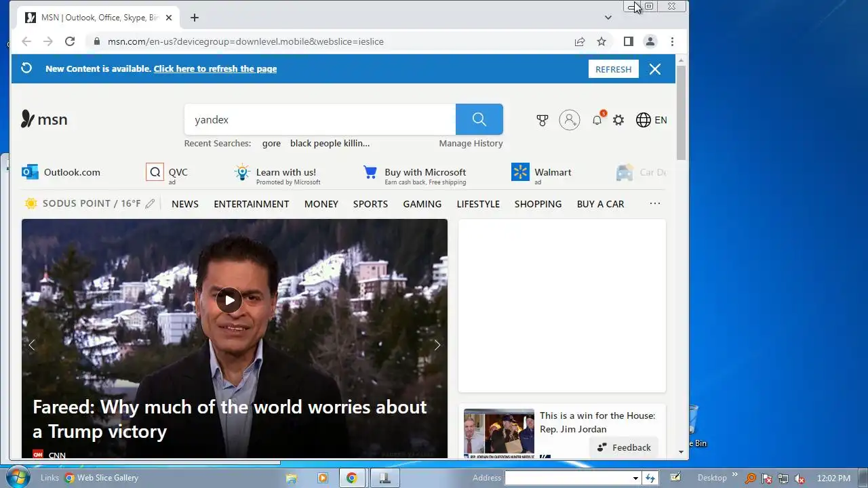This screenshot has width=868, height=488.
Task: Click the Feedback button
Action: click(x=624, y=447)
